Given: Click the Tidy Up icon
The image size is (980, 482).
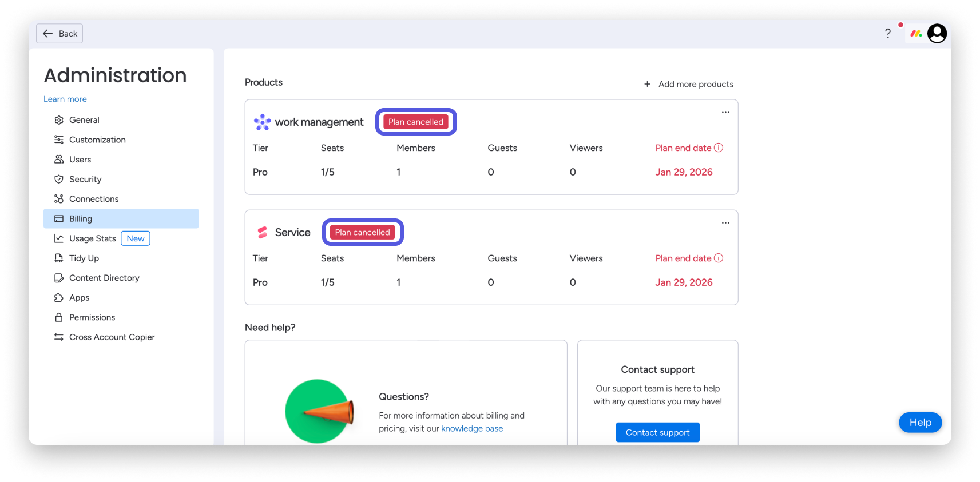Looking at the screenshot, I should (x=59, y=258).
